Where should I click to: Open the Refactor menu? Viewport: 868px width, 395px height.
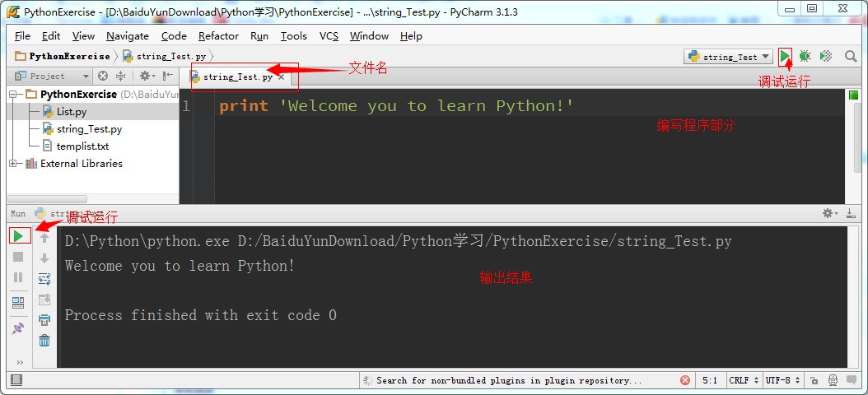tap(219, 36)
